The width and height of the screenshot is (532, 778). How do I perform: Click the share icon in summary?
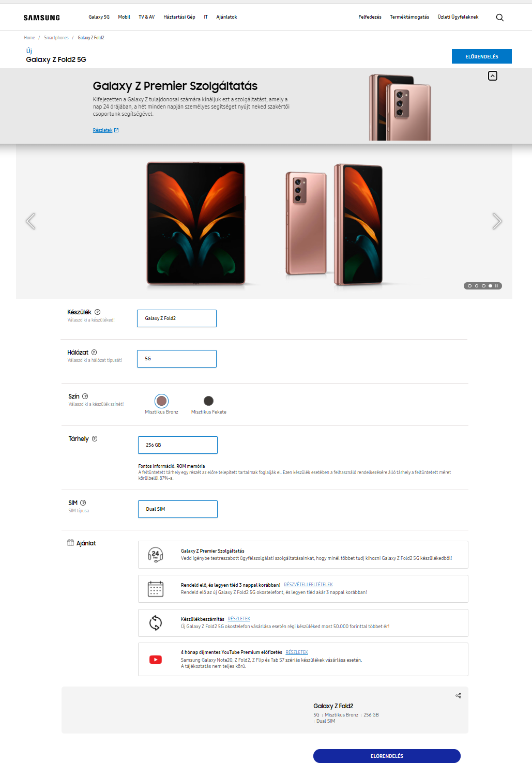tap(458, 696)
